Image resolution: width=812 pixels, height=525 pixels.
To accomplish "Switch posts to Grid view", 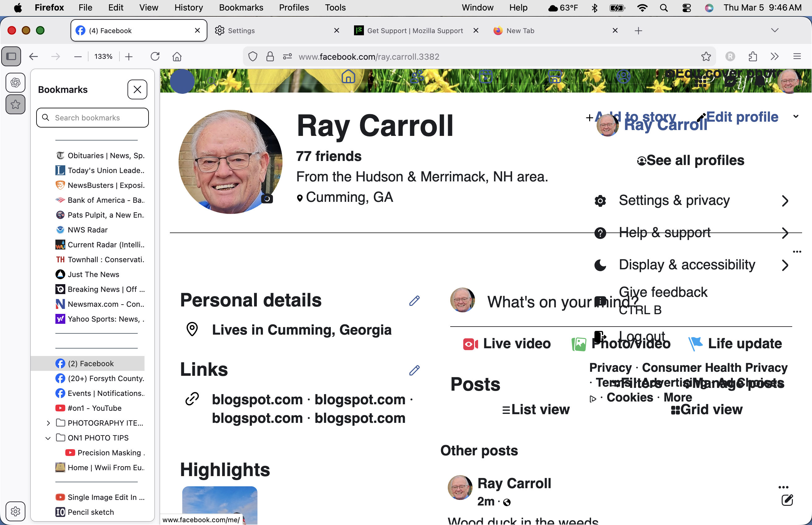I will [x=707, y=410].
